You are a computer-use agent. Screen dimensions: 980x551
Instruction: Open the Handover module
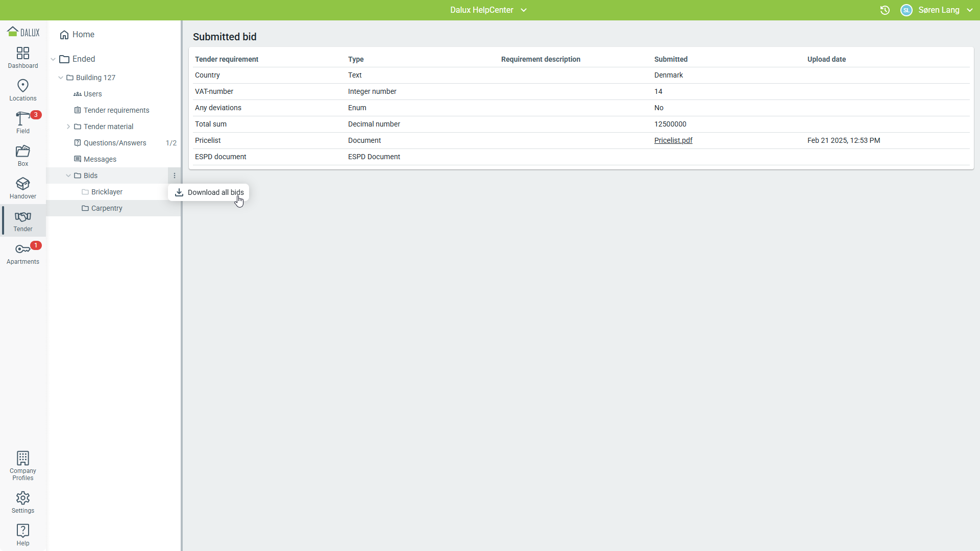pyautogui.click(x=23, y=188)
